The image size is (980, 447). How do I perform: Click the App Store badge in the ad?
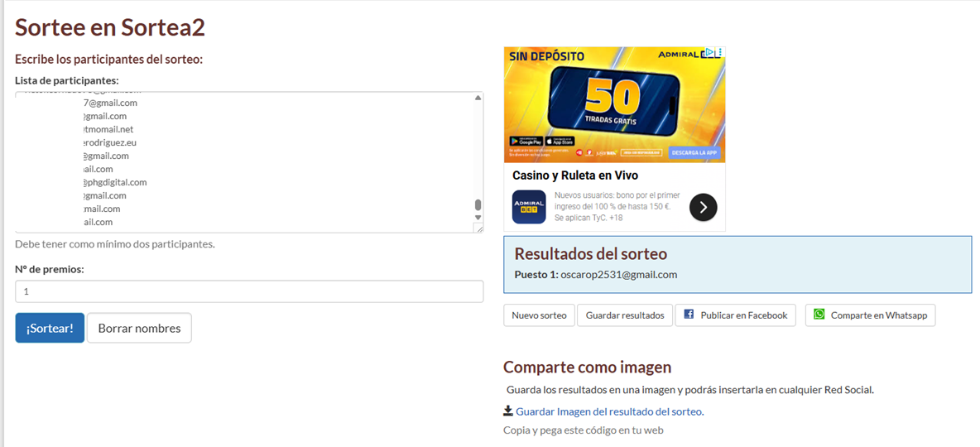pos(560,142)
